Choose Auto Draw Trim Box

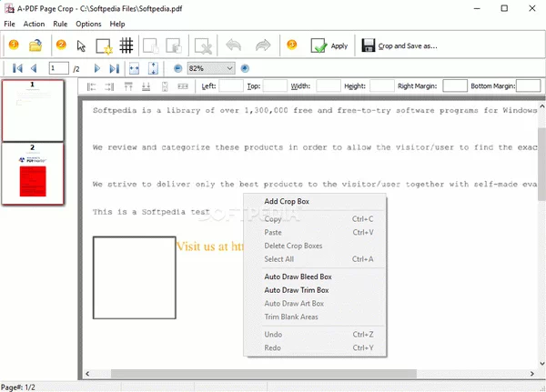315,290
